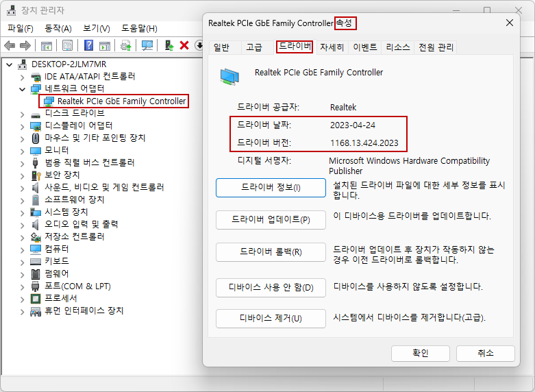Open the 이벤트 tab
Viewport: 535px width, 392px height.
coord(364,47)
